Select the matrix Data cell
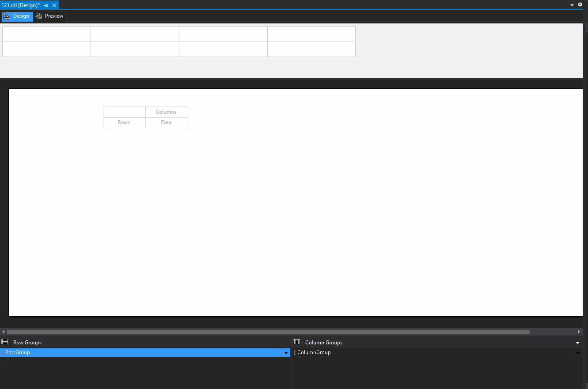 click(x=167, y=122)
